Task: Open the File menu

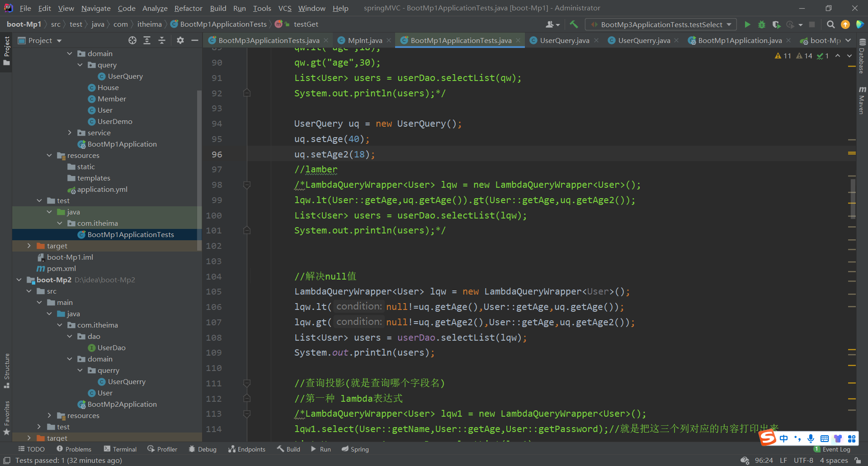Action: [25, 8]
